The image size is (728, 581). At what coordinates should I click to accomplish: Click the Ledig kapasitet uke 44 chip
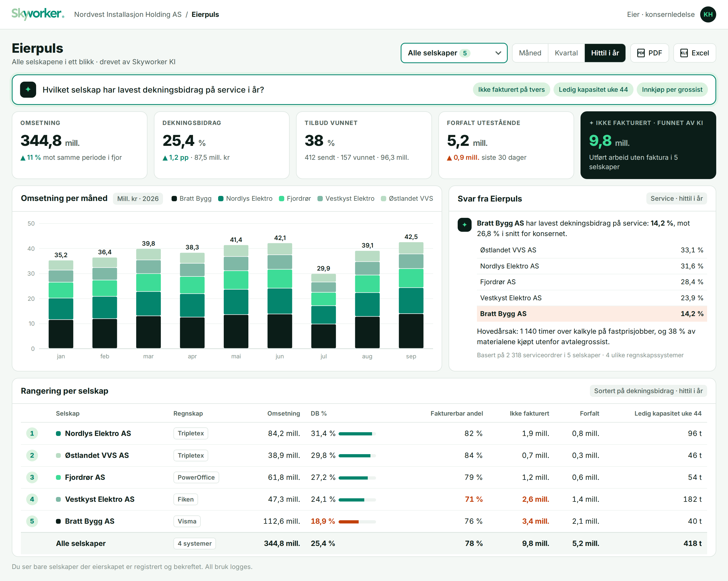pos(593,89)
